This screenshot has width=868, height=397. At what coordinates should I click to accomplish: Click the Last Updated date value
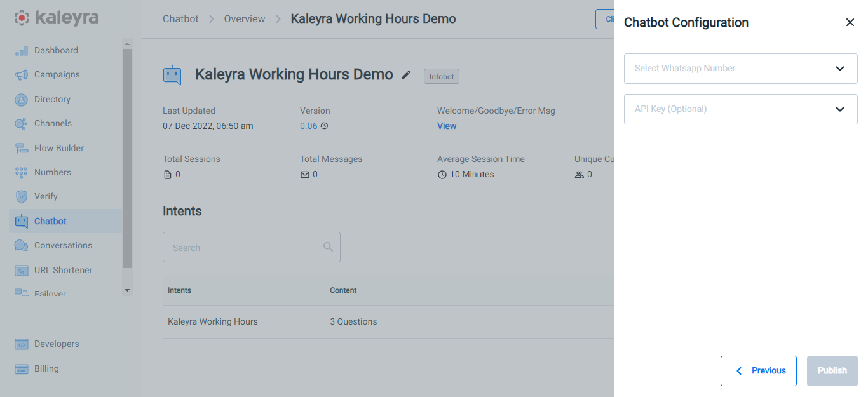point(208,126)
